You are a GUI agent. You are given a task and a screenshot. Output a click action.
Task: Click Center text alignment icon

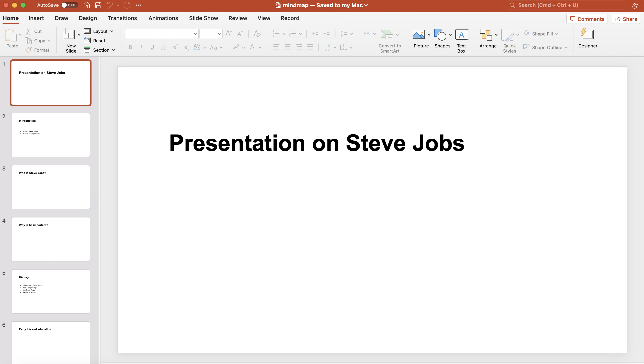(288, 47)
